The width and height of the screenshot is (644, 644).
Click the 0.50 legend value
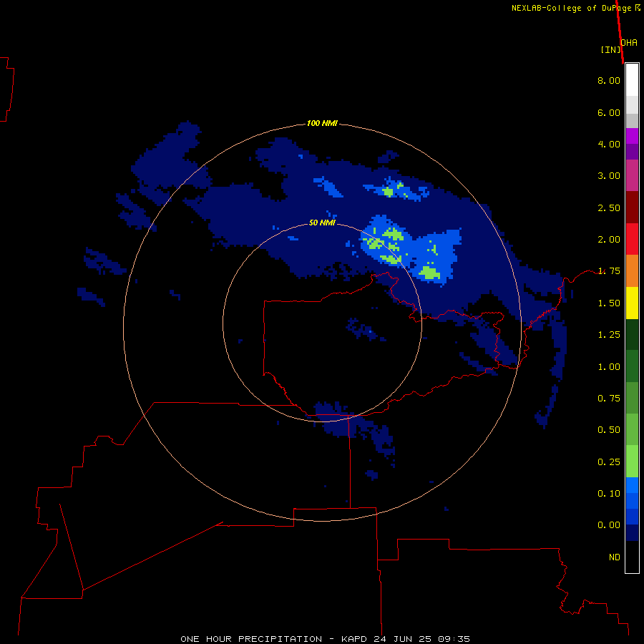(x=609, y=430)
